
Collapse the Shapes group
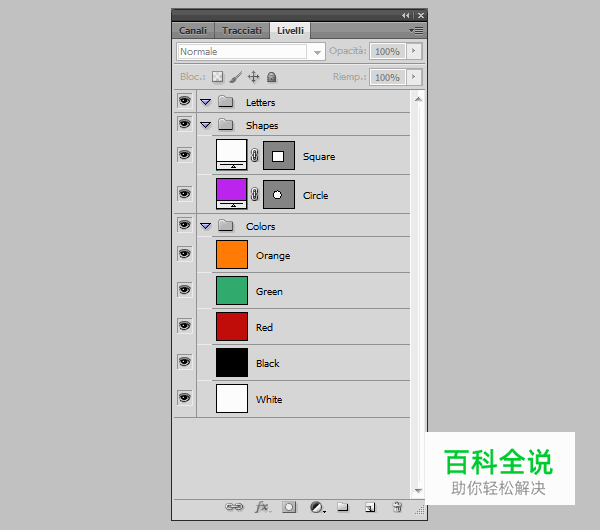click(205, 125)
